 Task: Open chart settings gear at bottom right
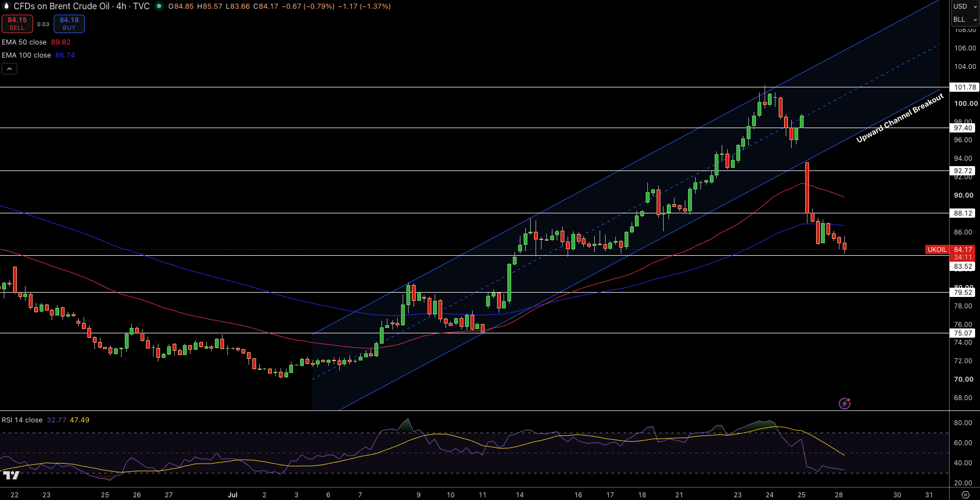965,495
